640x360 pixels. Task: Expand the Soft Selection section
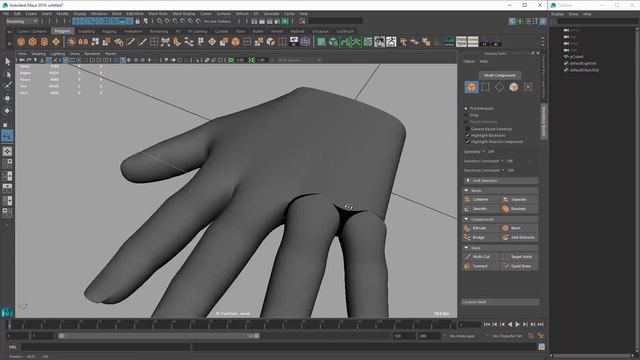click(468, 180)
